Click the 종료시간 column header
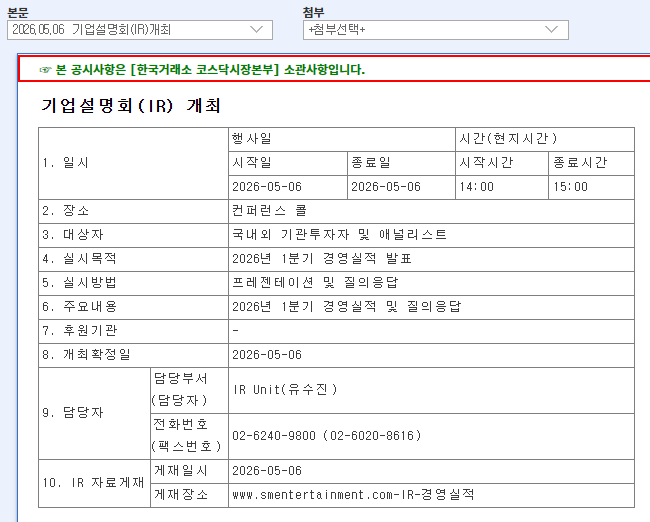 click(x=592, y=163)
